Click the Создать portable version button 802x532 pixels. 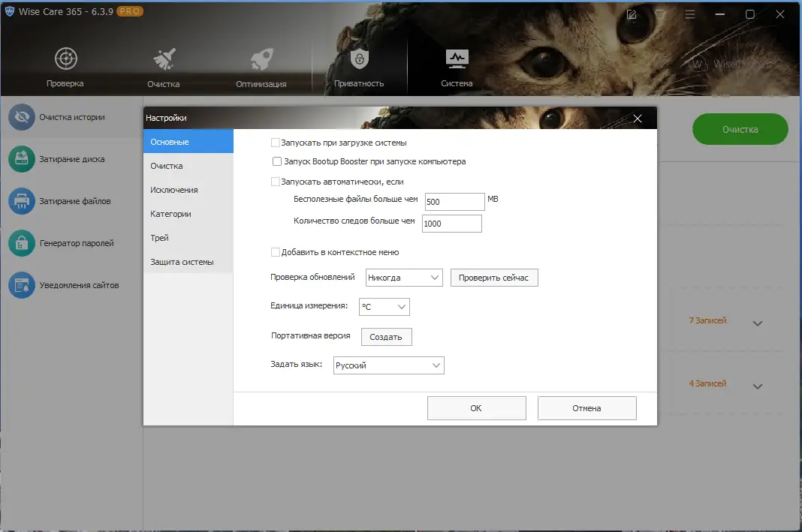[x=386, y=337]
